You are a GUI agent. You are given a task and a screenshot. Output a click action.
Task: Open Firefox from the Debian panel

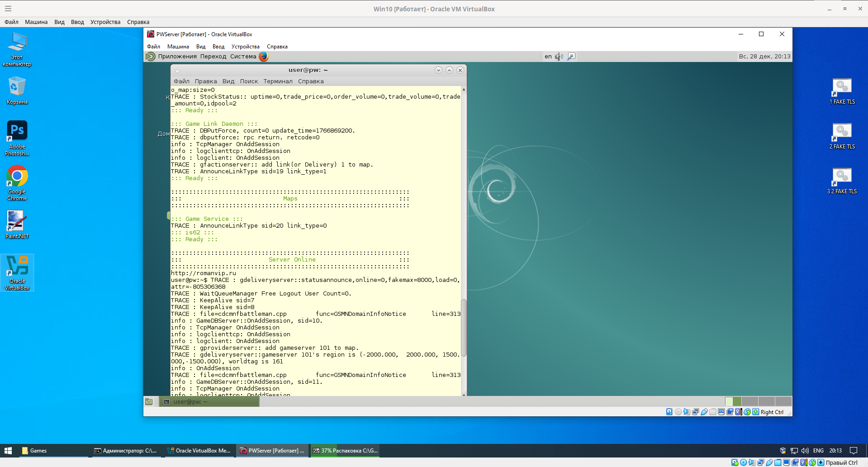pos(264,57)
